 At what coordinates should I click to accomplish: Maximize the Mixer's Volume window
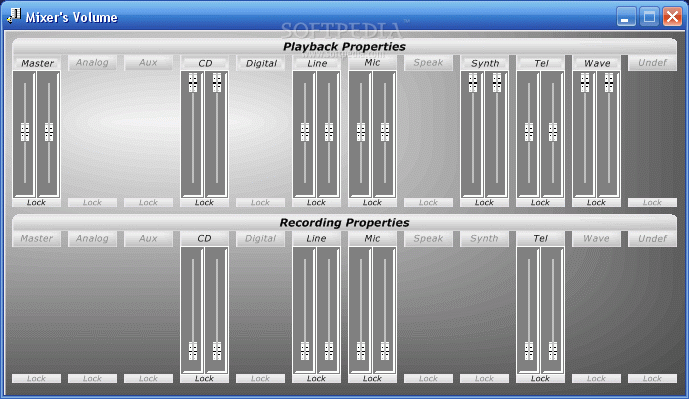(x=649, y=17)
